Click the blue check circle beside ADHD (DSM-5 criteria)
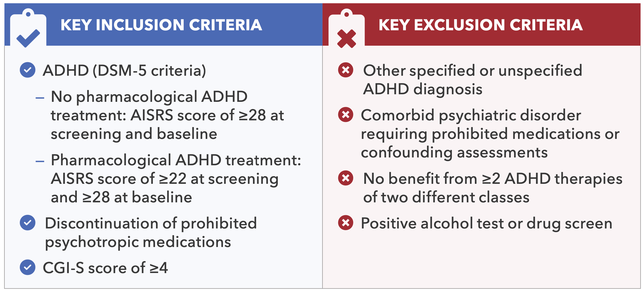 [x=27, y=70]
